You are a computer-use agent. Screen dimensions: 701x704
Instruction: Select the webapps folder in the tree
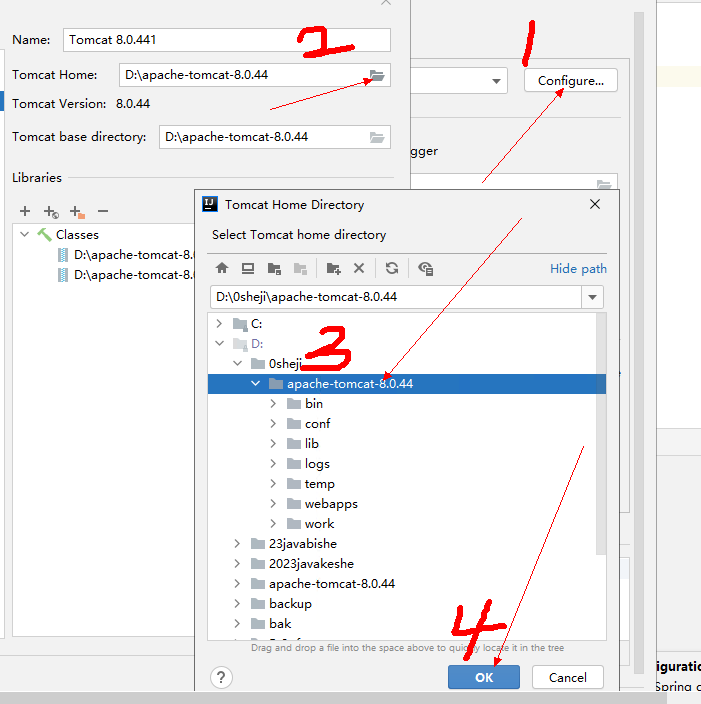331,504
